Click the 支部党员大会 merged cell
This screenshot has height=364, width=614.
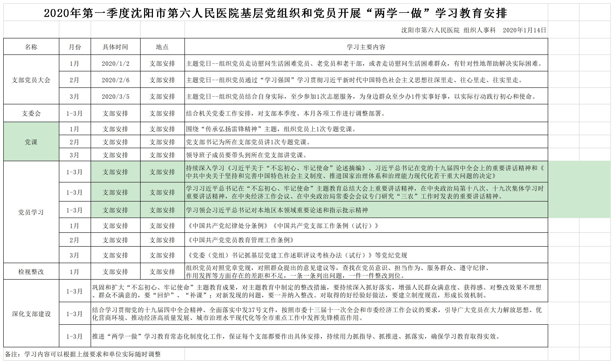[31, 80]
